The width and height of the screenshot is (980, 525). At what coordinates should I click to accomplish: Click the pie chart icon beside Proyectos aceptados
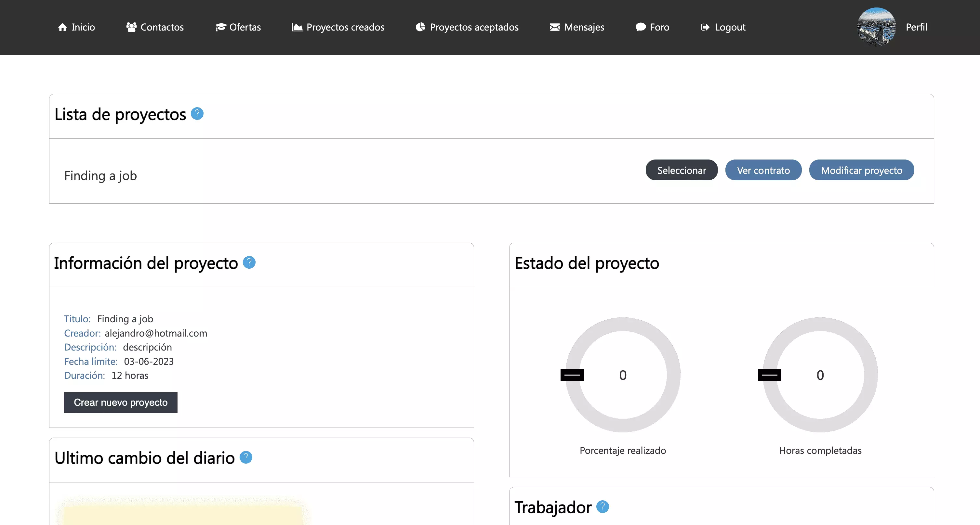pyautogui.click(x=420, y=27)
